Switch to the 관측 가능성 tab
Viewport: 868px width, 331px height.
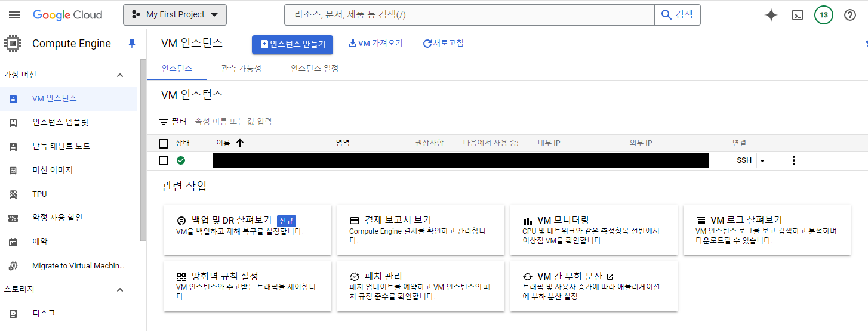point(241,69)
